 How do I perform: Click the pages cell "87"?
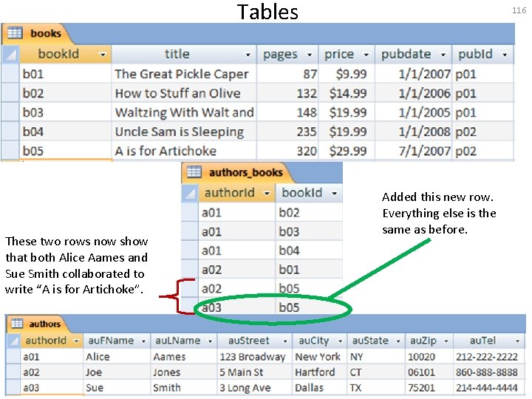tap(287, 74)
